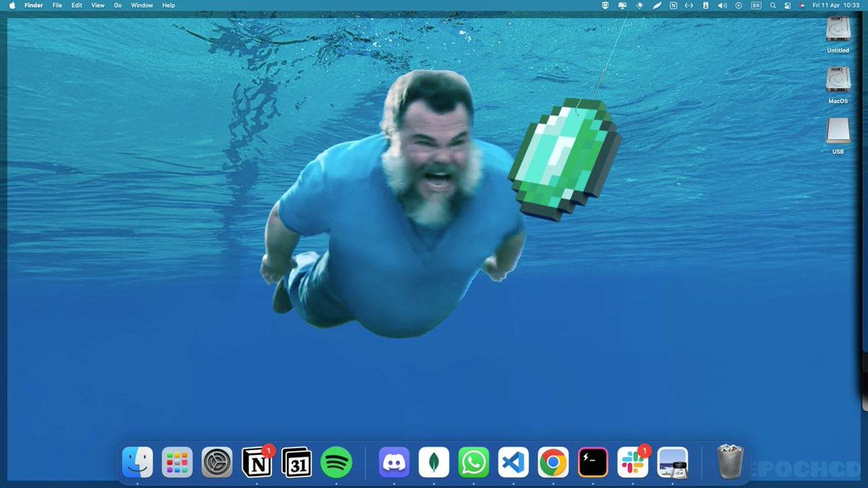
Task: Open the Trash in the Dock
Action: (x=730, y=462)
